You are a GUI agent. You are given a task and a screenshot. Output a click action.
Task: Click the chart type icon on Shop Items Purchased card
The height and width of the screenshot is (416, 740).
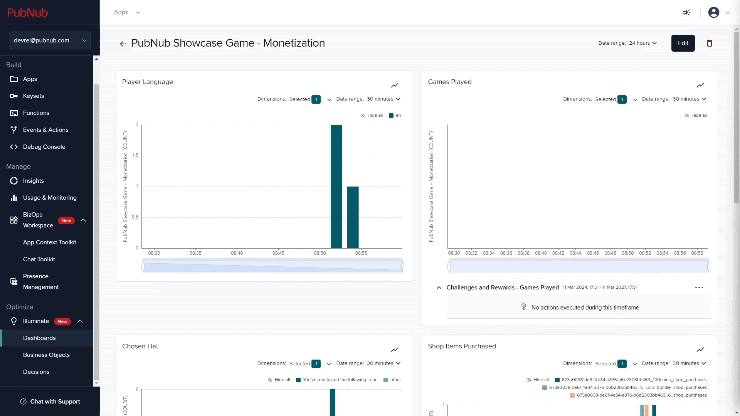(700, 350)
